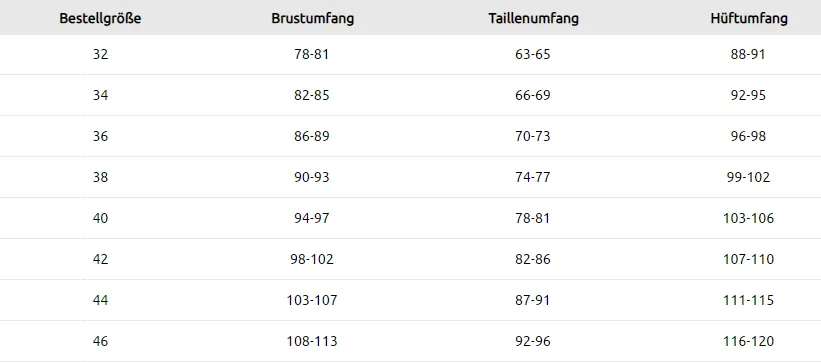Image resolution: width=821 pixels, height=363 pixels.
Task: Click Hüftumfang value 99-102
Action: coord(748,177)
